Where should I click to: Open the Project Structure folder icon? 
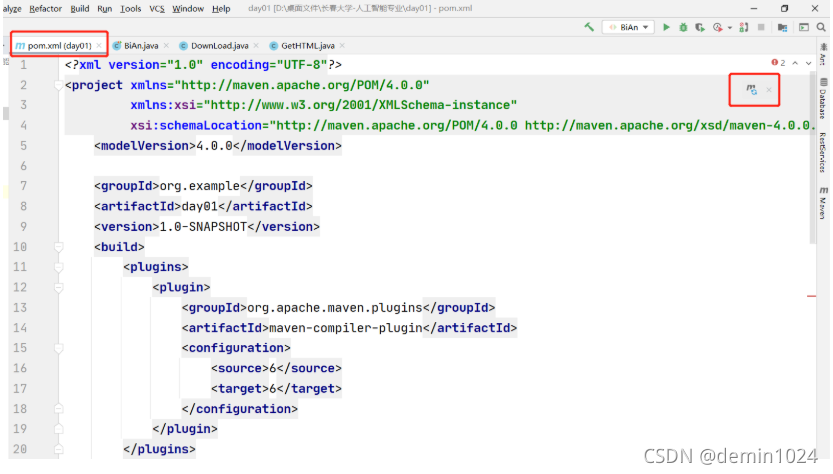tap(782, 27)
